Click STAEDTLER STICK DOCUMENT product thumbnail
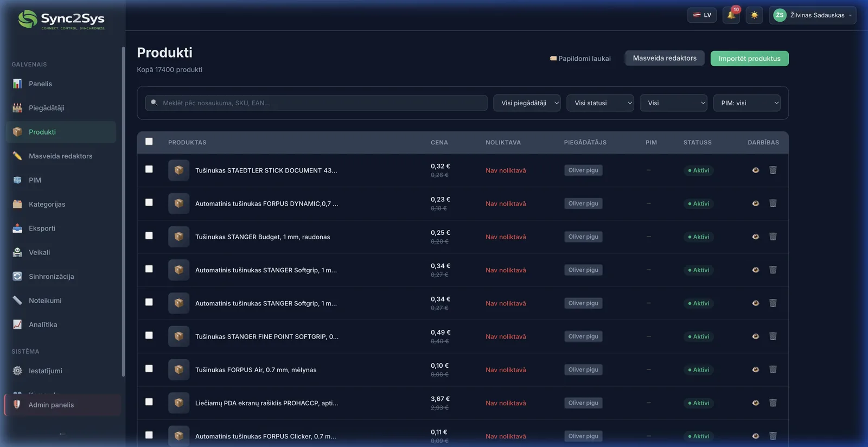 point(178,170)
